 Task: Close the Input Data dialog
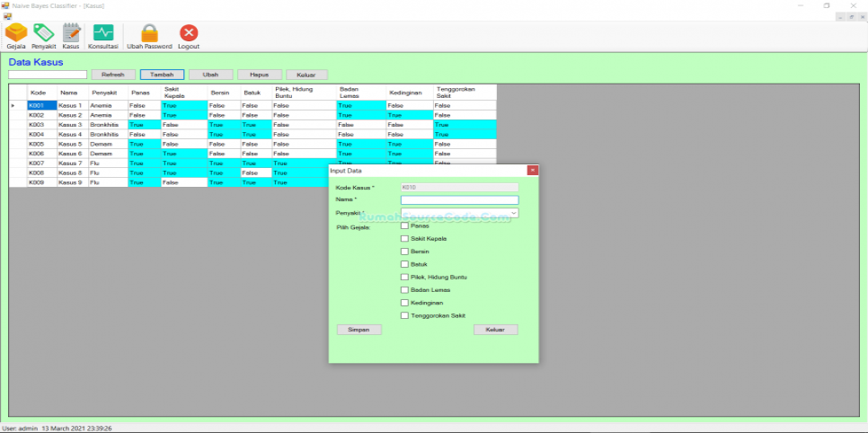click(532, 170)
